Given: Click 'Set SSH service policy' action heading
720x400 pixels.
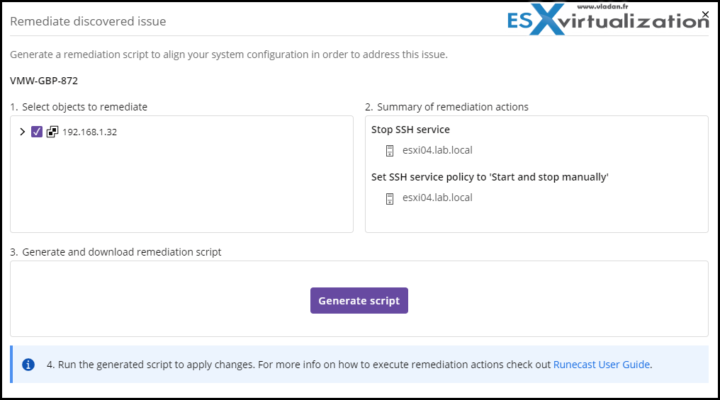Looking at the screenshot, I should [489, 177].
